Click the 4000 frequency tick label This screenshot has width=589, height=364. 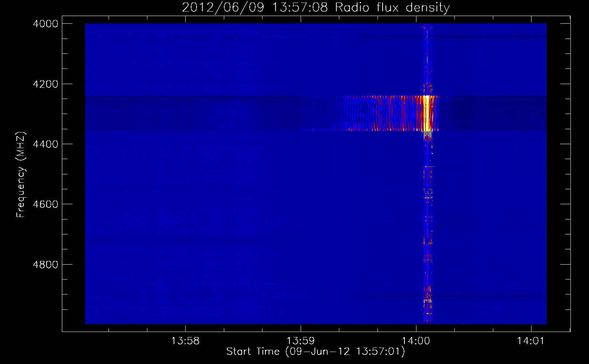point(46,24)
